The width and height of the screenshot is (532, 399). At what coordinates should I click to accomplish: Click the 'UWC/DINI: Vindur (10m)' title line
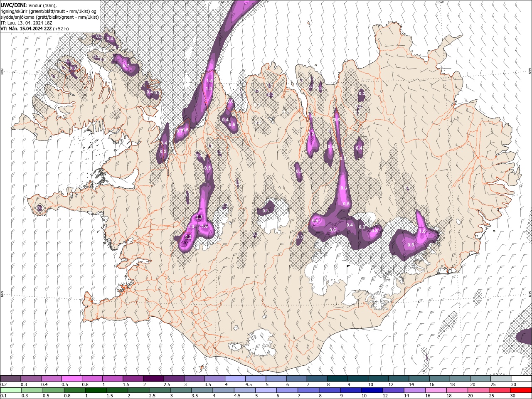(29, 5)
